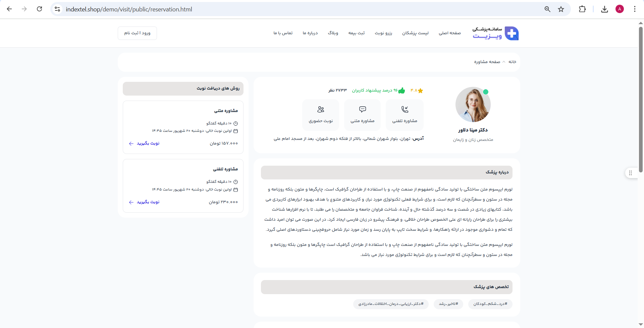This screenshot has height=328, width=644.
Task: Click نوبت بگیرید for phone consultation
Action: [x=144, y=202]
